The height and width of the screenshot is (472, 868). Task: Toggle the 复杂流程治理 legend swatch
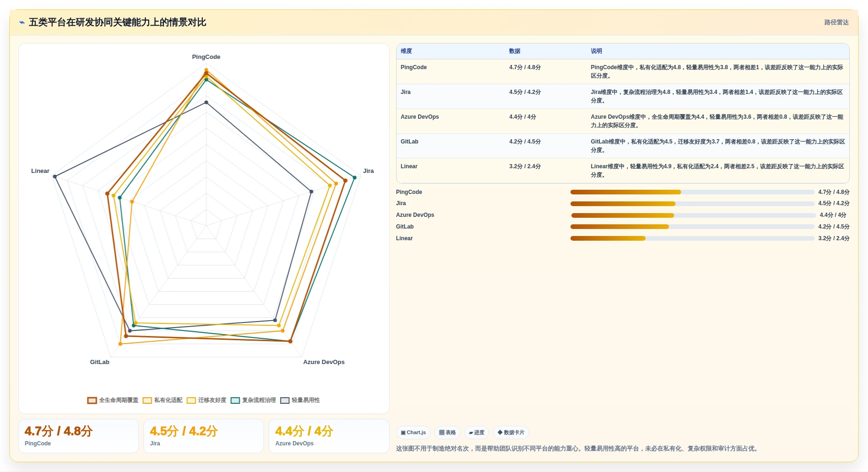click(235, 400)
